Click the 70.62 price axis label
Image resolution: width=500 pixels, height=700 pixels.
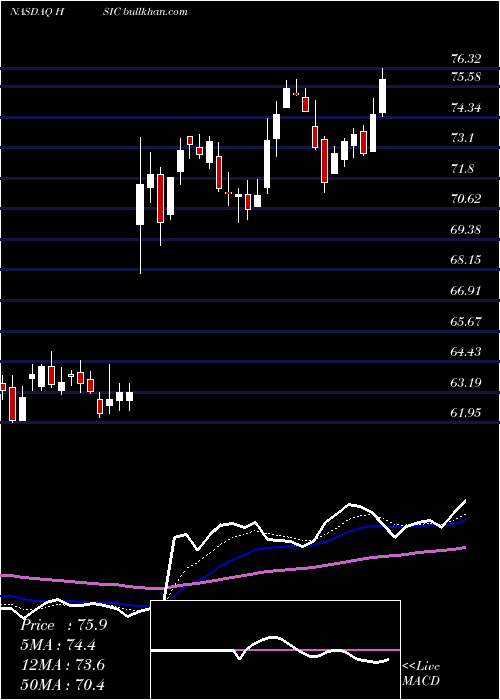(466, 199)
